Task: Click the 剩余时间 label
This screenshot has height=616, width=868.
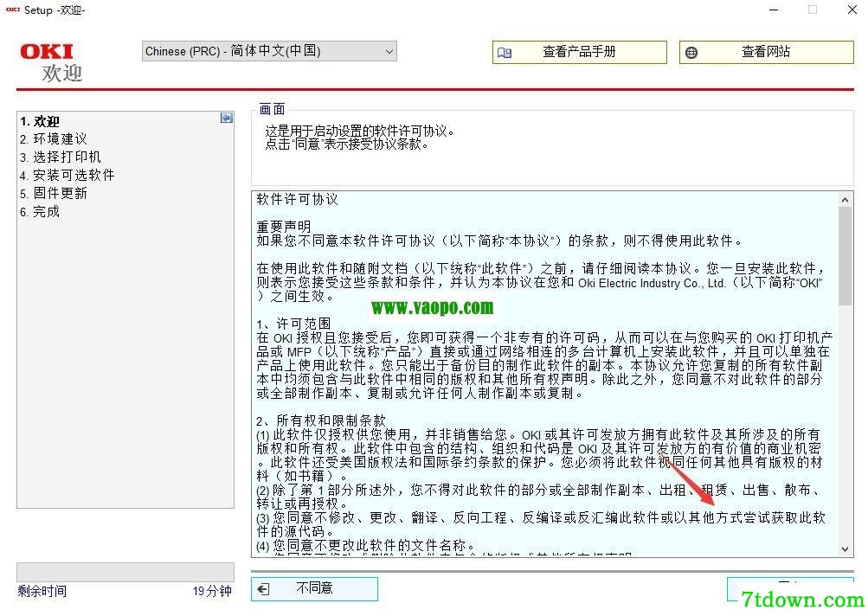Action: tap(42, 591)
